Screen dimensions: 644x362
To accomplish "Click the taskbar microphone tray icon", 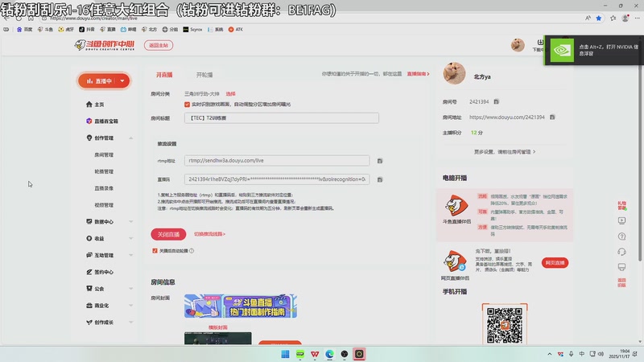I will [x=571, y=354].
